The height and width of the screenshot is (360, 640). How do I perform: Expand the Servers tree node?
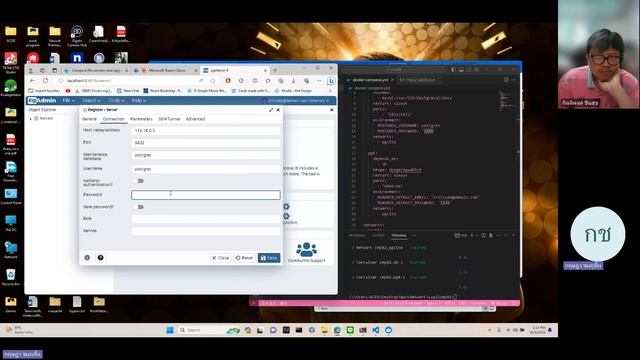point(31,118)
